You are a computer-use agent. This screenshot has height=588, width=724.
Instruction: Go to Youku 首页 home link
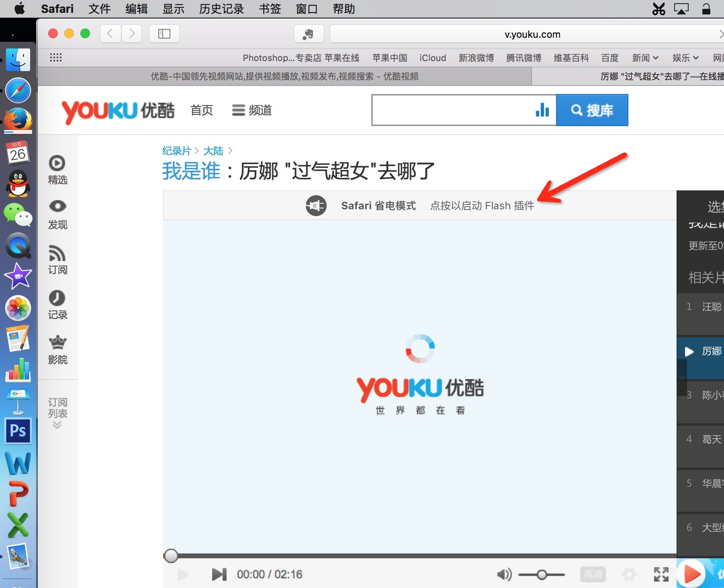tap(201, 110)
